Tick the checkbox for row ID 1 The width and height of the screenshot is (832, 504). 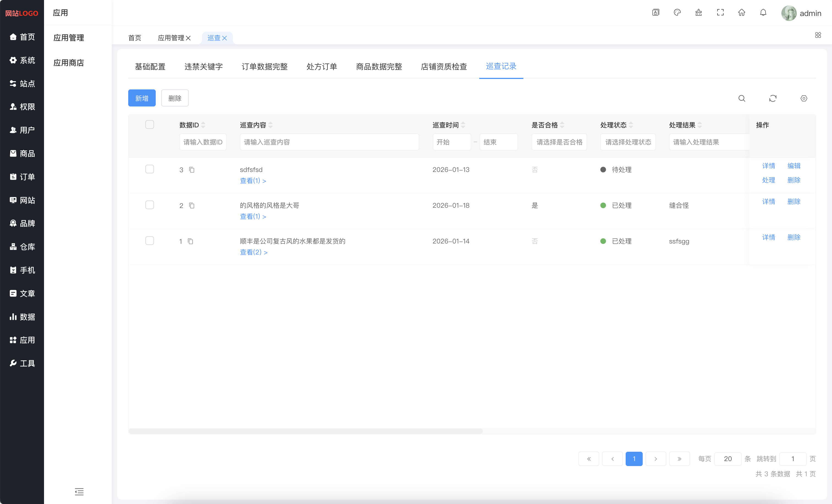click(150, 241)
